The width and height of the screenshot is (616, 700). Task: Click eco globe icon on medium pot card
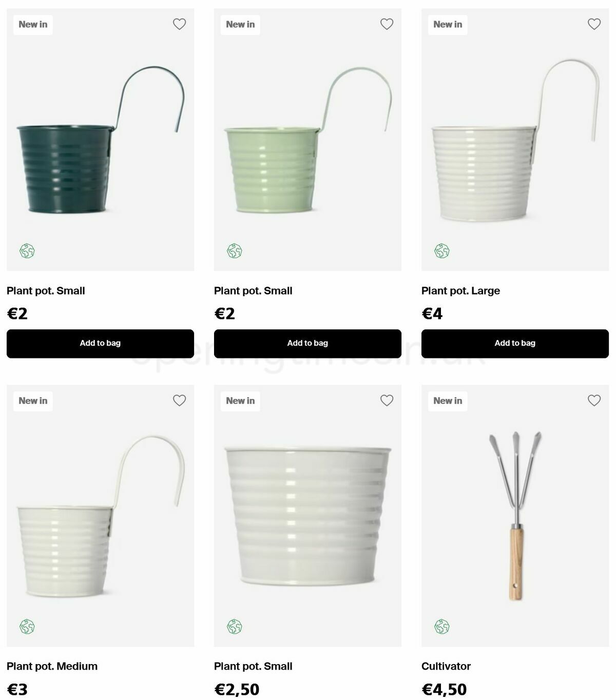click(27, 627)
